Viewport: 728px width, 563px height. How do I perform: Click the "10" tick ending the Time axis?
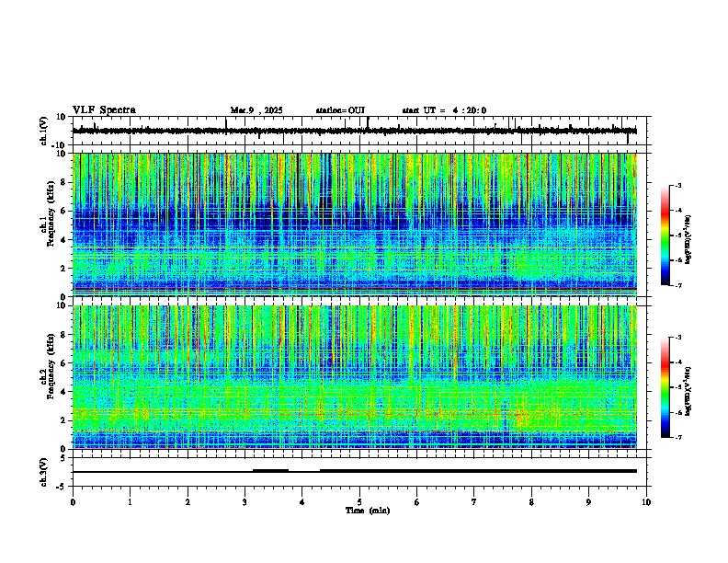pyautogui.click(x=646, y=502)
